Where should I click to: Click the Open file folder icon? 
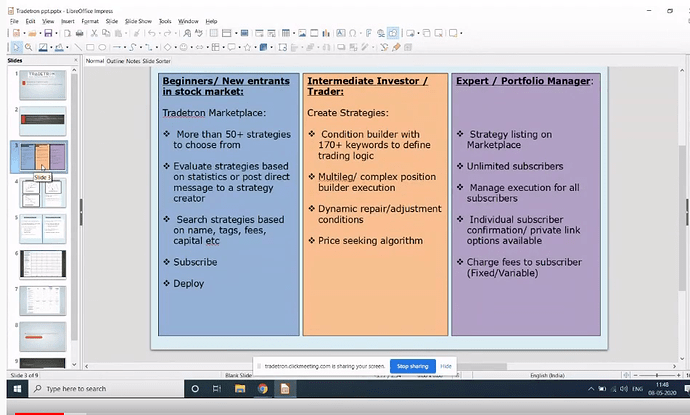point(32,33)
